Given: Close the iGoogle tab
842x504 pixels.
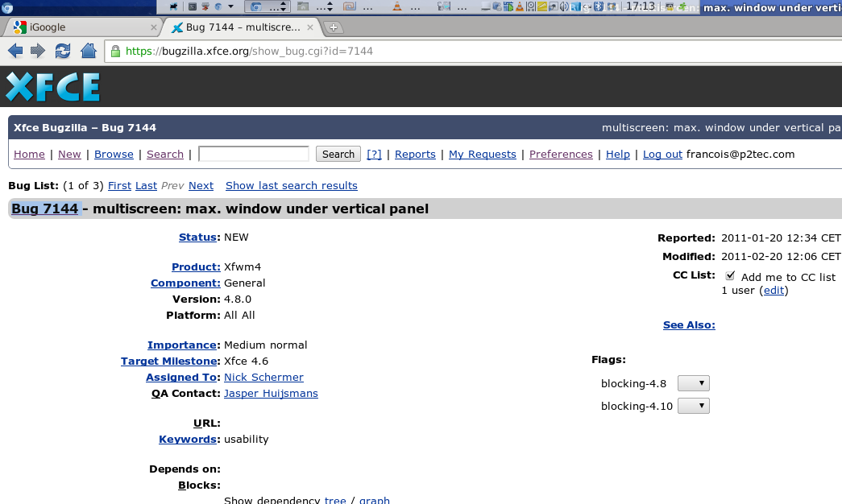Looking at the screenshot, I should (154, 27).
